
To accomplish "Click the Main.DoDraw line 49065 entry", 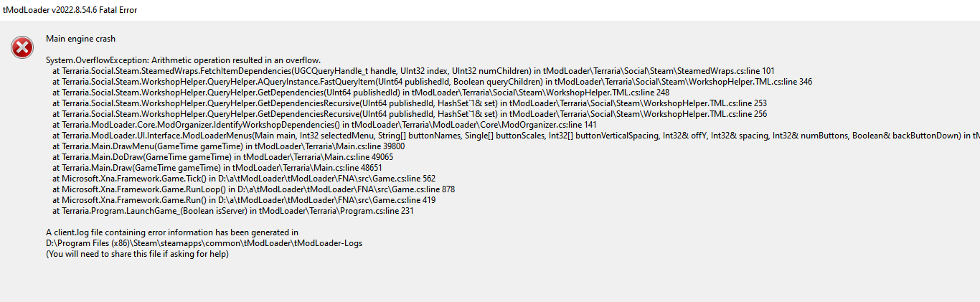I will click(x=222, y=157).
